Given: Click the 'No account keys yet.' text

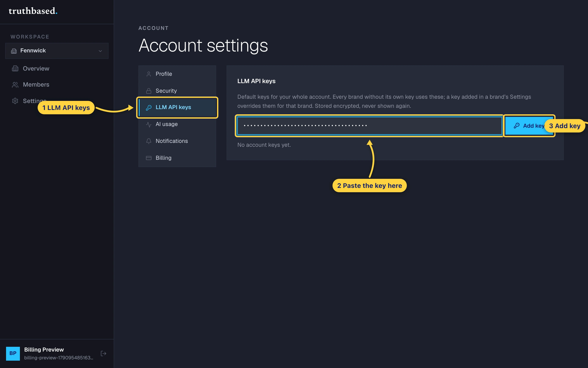Looking at the screenshot, I should tap(264, 145).
